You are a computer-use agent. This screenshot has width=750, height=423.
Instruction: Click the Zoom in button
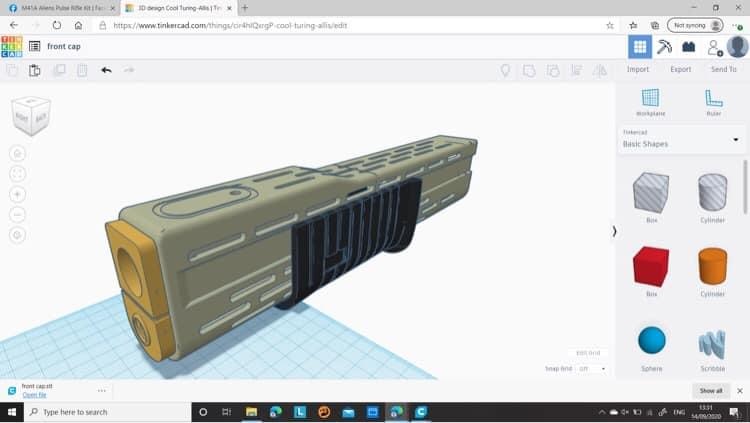(18, 194)
